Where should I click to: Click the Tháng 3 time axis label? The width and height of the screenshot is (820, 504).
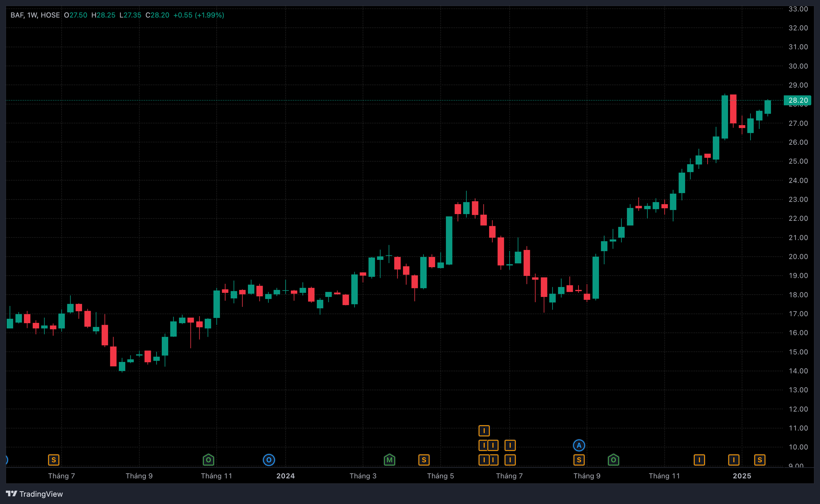point(363,476)
